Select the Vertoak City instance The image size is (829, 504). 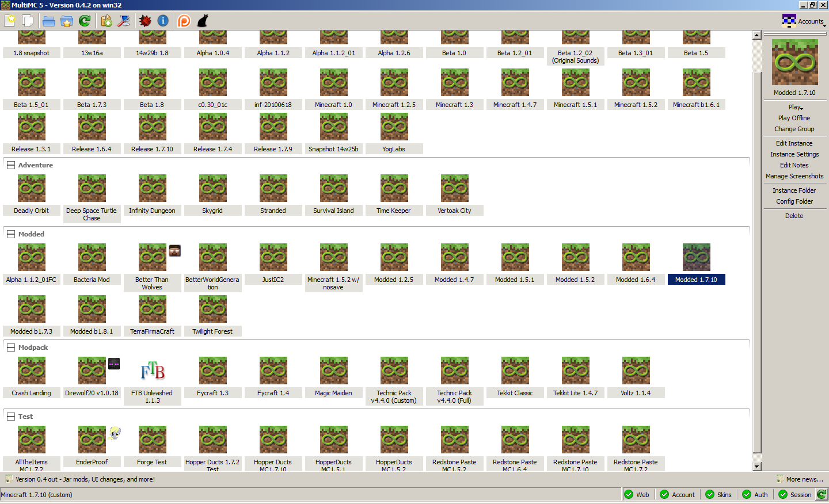point(455,195)
